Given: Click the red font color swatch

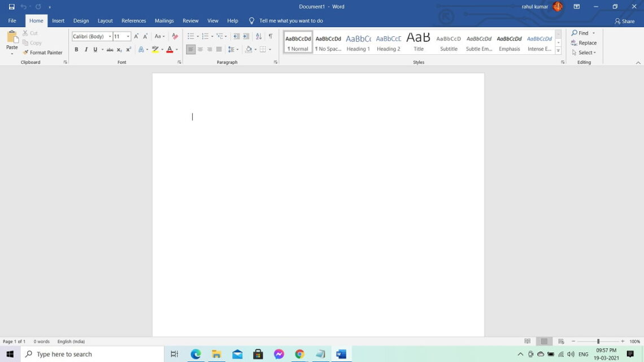Looking at the screenshot, I should click(x=169, y=50).
